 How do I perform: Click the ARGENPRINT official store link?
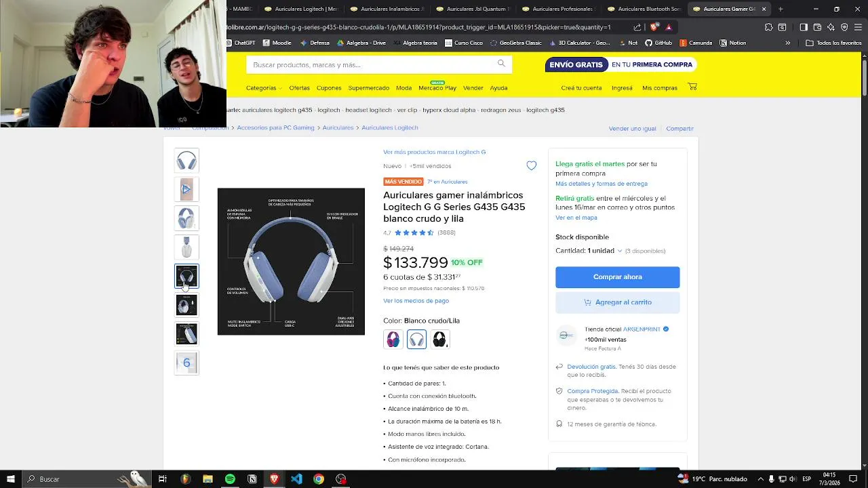point(642,329)
